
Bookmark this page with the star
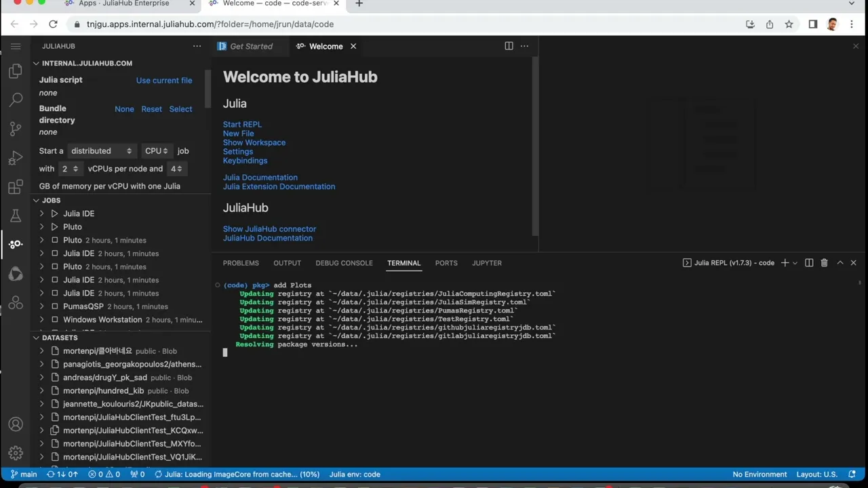pyautogui.click(x=789, y=24)
